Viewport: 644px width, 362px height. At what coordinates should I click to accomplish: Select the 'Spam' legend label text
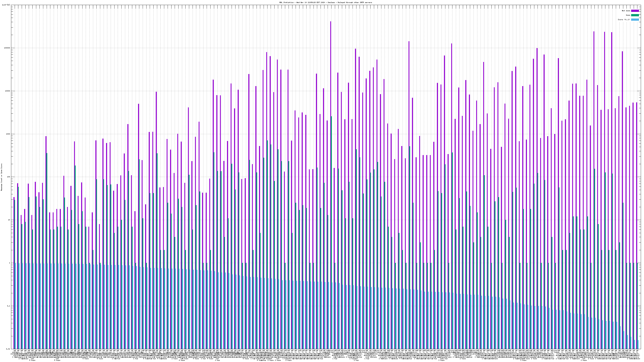click(628, 15)
